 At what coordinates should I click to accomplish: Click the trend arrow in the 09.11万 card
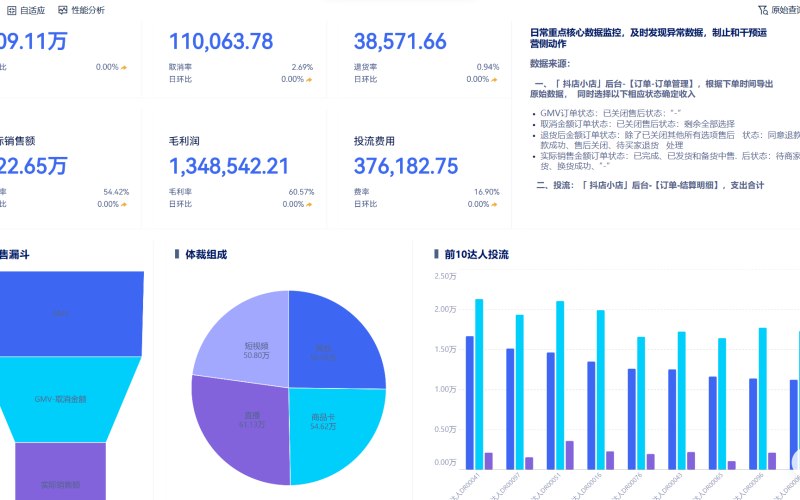pos(124,67)
